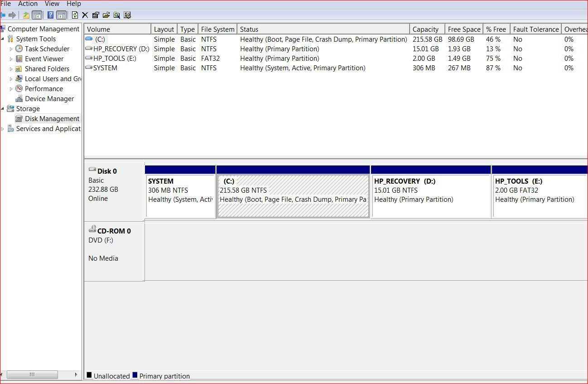The width and height of the screenshot is (588, 384).
Task: Click the FAT32 file system cell
Action: (210, 58)
